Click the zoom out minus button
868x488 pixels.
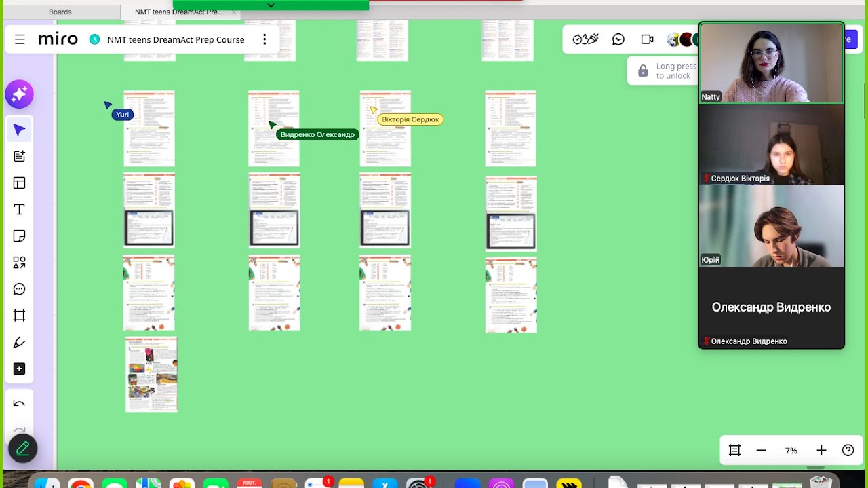[x=761, y=450]
